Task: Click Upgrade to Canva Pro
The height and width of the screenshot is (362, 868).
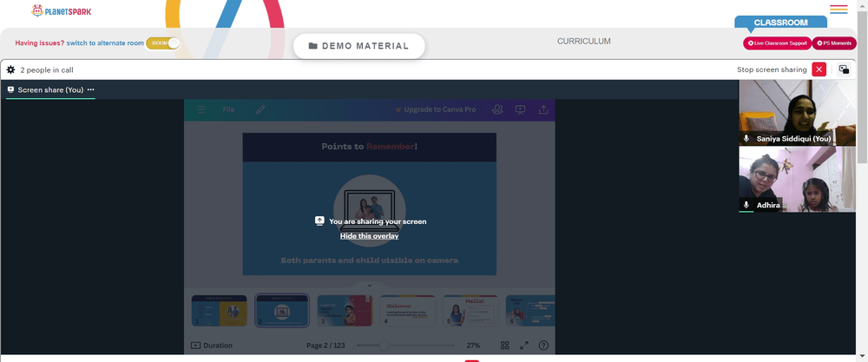Action: (x=435, y=109)
